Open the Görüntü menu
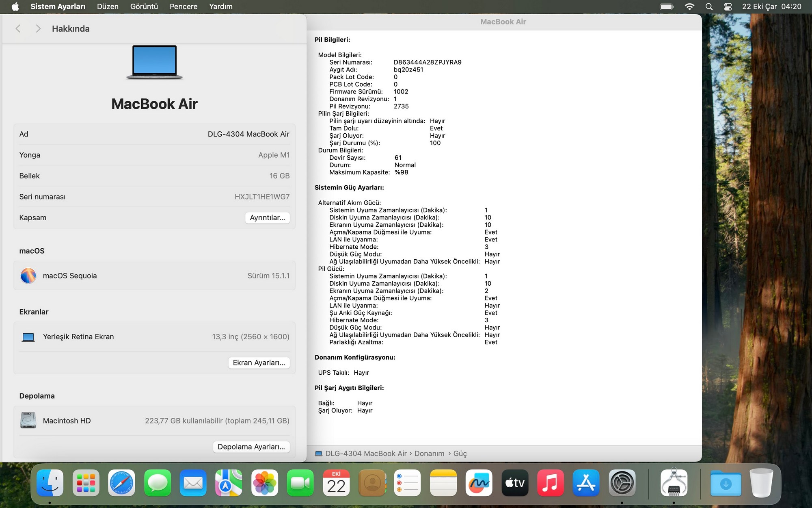The height and width of the screenshot is (508, 812). [144, 7]
